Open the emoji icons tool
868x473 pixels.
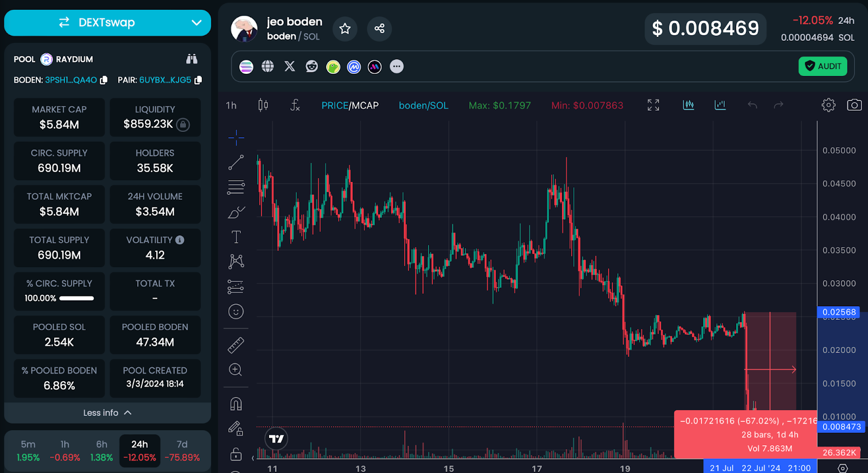(x=236, y=312)
